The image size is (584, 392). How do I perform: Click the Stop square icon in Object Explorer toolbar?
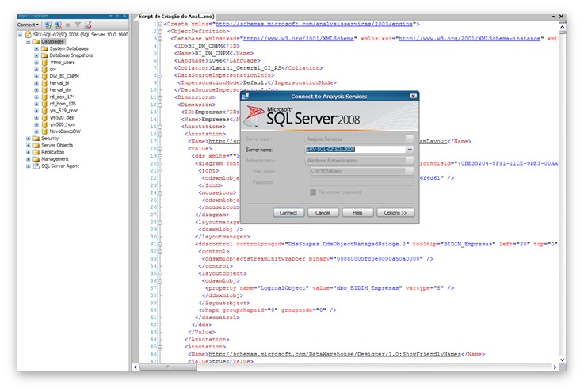68,25
